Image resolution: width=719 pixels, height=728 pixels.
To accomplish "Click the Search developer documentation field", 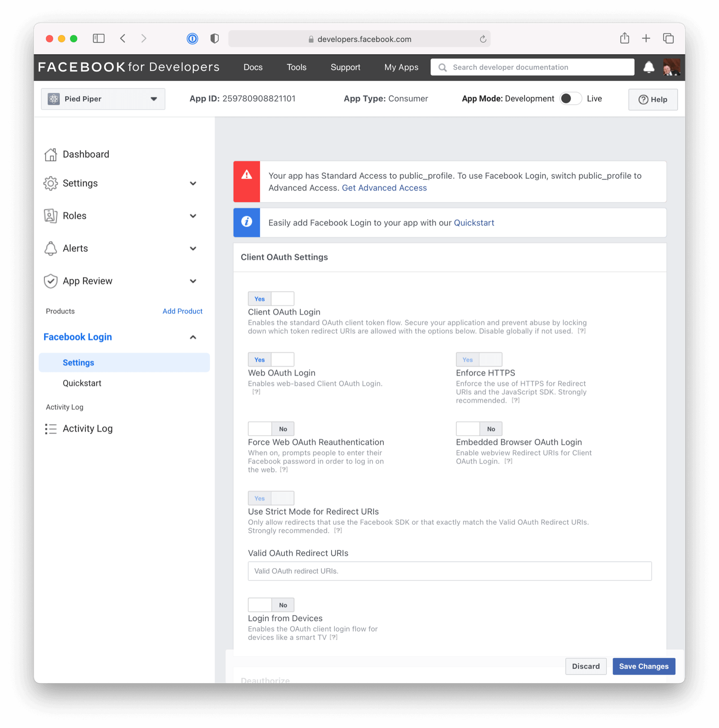I will (533, 67).
